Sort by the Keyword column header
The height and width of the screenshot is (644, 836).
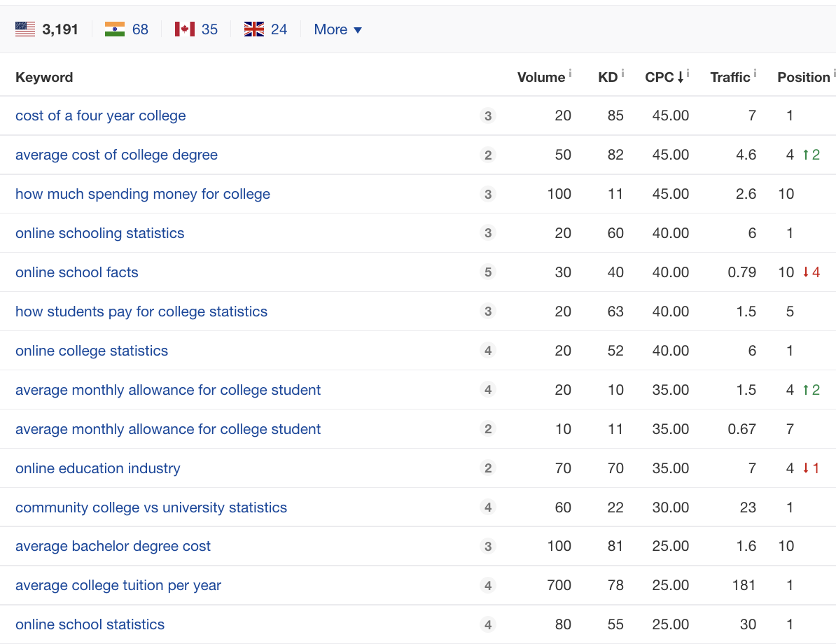[x=44, y=77]
